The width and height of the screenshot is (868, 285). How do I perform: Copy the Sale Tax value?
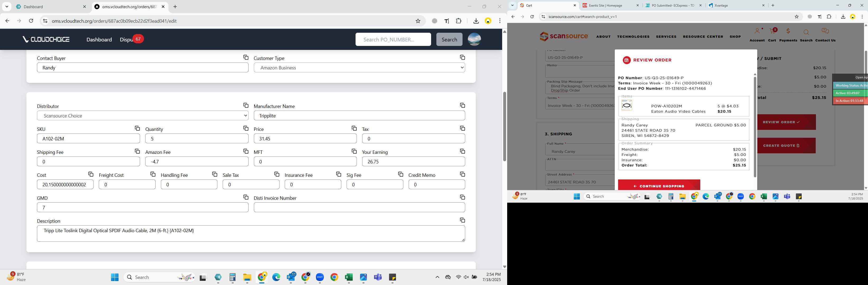coord(277,174)
